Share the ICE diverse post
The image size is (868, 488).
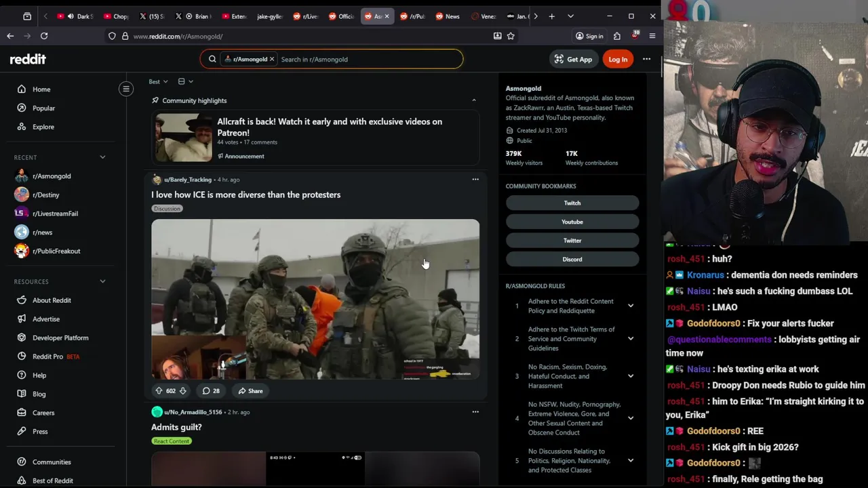coord(250,390)
